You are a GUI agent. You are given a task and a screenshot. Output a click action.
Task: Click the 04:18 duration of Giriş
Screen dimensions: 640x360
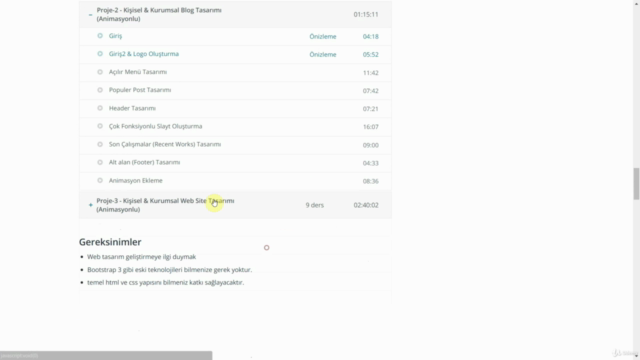[371, 36]
